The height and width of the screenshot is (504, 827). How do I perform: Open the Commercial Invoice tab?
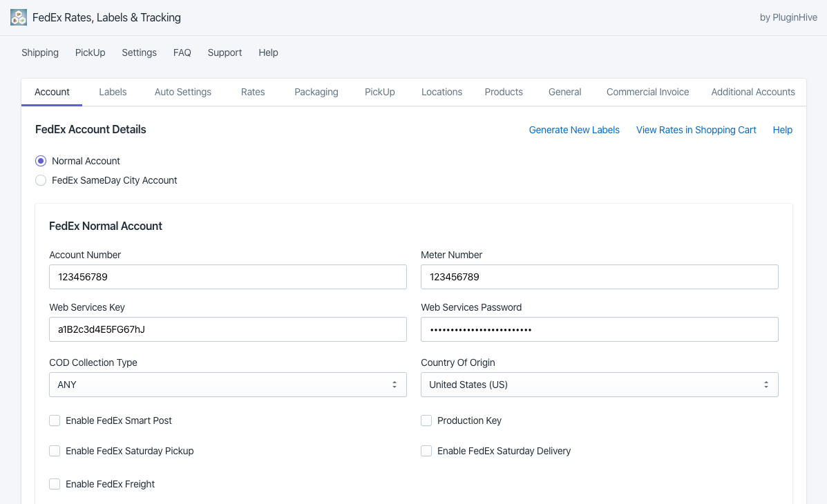pyautogui.click(x=647, y=93)
